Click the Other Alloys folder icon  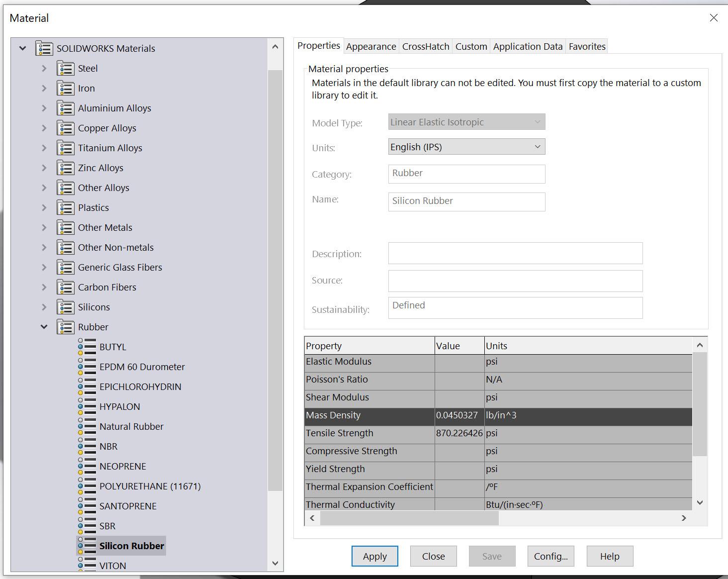[66, 188]
